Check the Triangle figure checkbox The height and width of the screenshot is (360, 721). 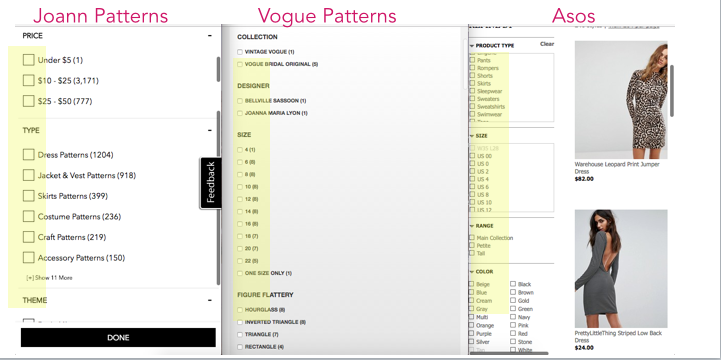tap(240, 334)
